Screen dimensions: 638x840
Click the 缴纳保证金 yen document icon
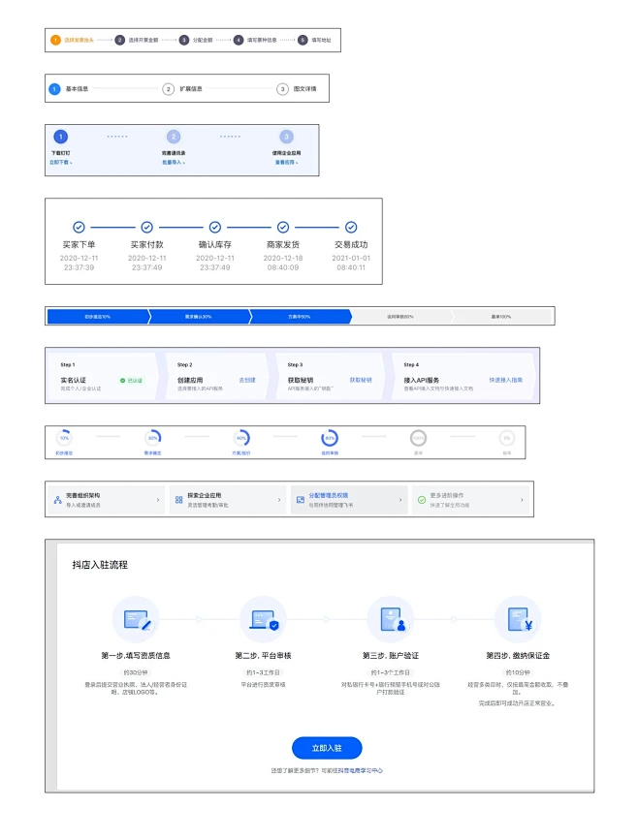click(518, 619)
